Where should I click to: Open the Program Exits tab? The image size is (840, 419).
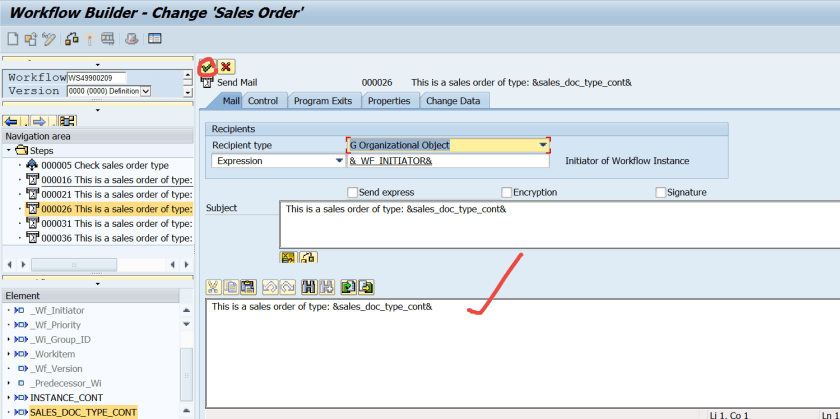tap(323, 101)
